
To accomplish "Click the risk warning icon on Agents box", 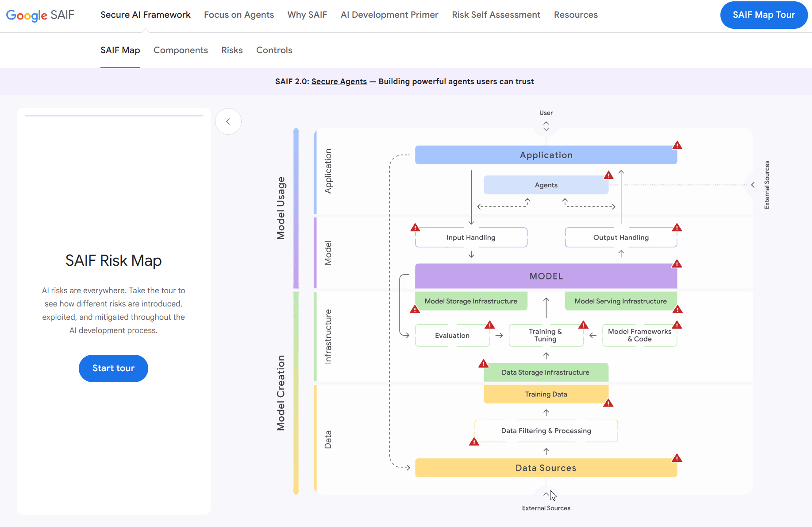I will click(x=609, y=175).
